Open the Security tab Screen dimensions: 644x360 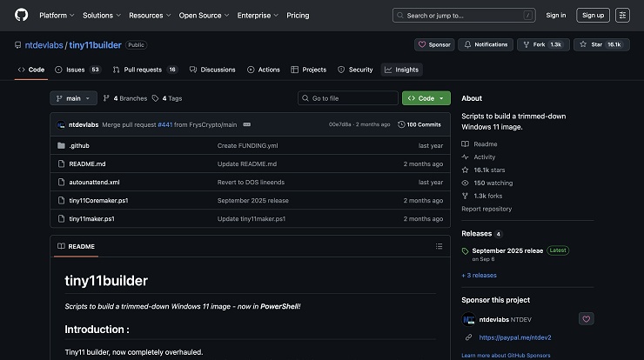pos(355,70)
